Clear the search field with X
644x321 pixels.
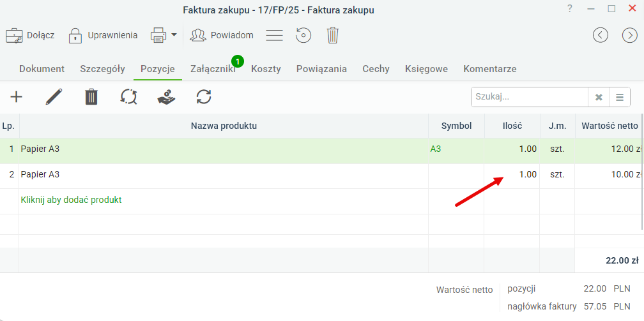click(x=599, y=97)
